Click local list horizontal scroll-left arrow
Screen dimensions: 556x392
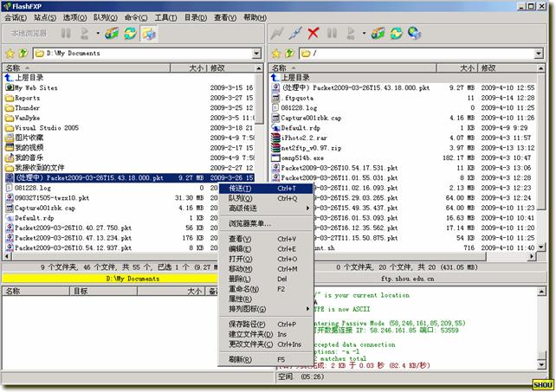(x=7, y=255)
